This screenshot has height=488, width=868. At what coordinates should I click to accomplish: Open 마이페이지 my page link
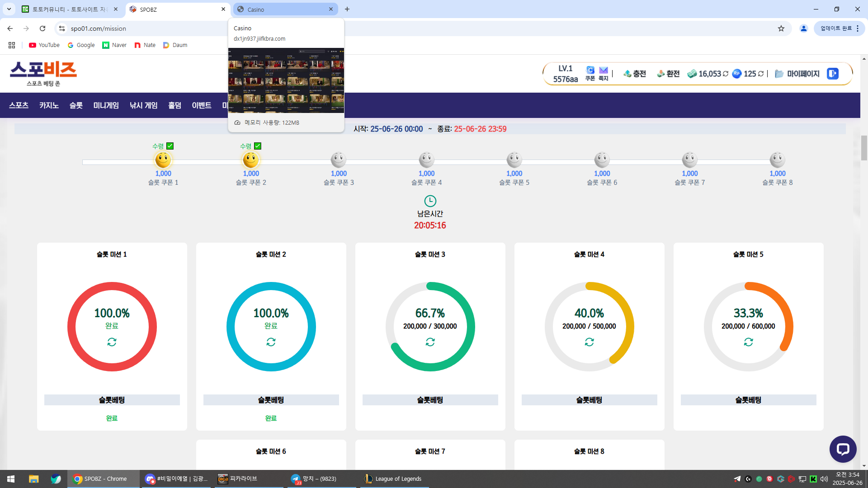tap(797, 74)
